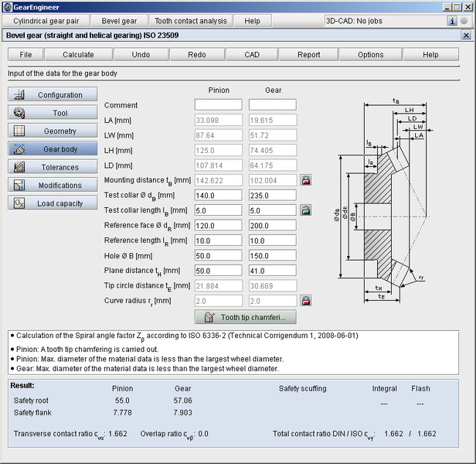
Task: Go to the Modifications page
Action: point(53,186)
